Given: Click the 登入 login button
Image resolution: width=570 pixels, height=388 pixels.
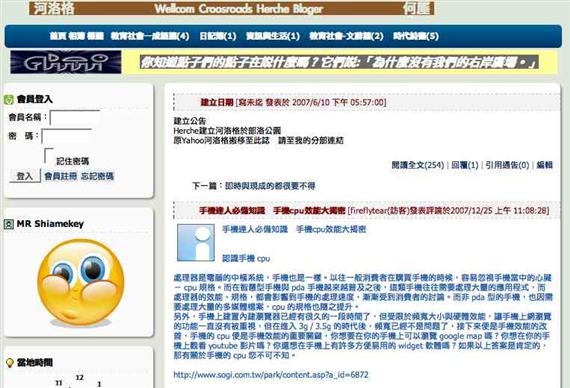Looking at the screenshot, I should pos(25,176).
